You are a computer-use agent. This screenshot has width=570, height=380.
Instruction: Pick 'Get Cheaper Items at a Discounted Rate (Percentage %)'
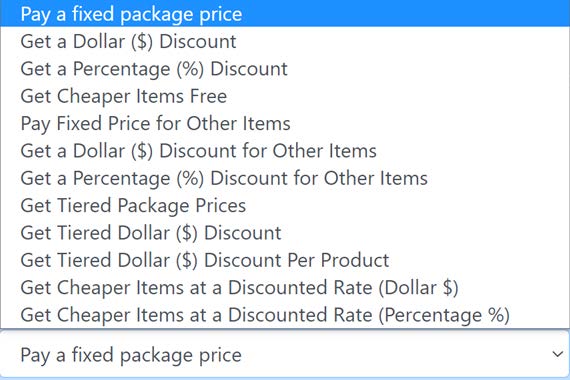coord(285,315)
